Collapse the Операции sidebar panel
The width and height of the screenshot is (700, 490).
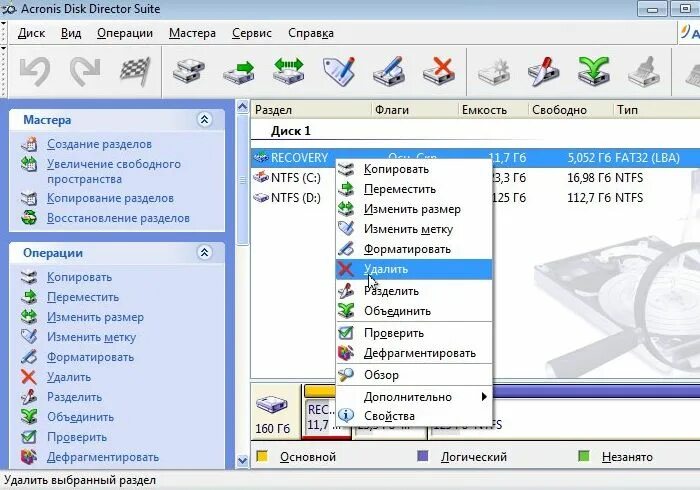pyautogui.click(x=204, y=253)
